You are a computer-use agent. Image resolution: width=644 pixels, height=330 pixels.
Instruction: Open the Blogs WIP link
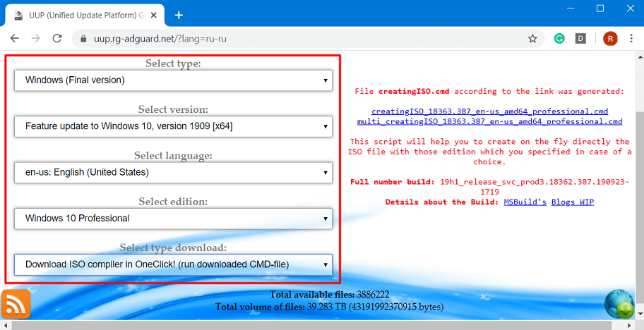pyautogui.click(x=573, y=202)
